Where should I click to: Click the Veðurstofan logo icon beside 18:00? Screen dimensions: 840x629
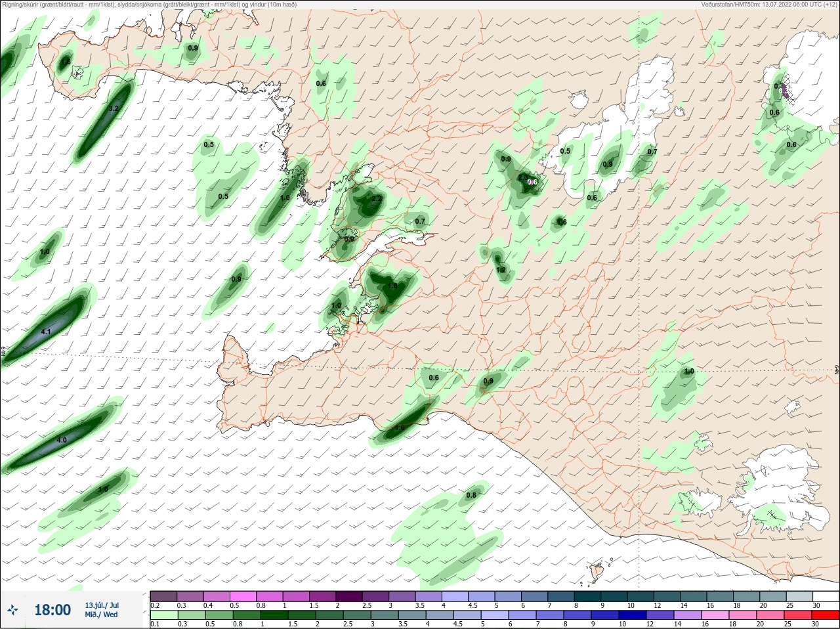point(12,611)
